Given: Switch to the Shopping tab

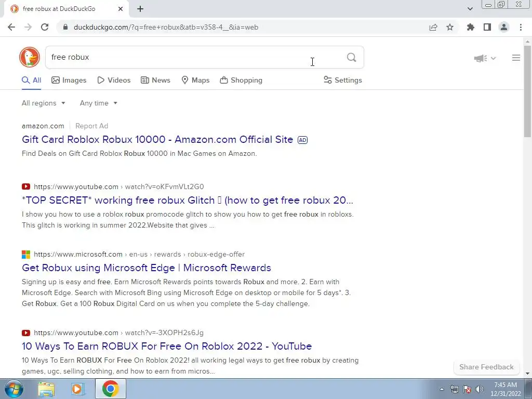Looking at the screenshot, I should [241, 80].
